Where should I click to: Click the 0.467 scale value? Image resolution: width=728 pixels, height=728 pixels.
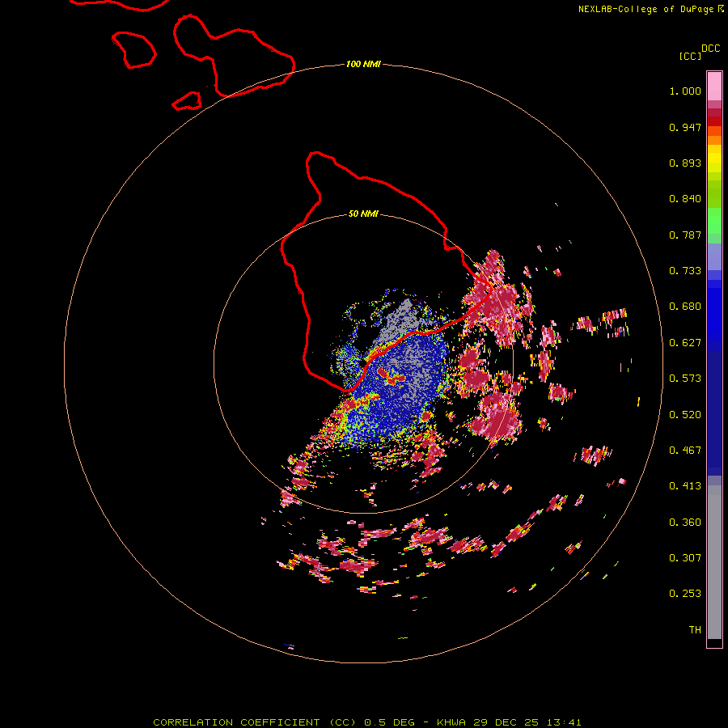point(685,451)
